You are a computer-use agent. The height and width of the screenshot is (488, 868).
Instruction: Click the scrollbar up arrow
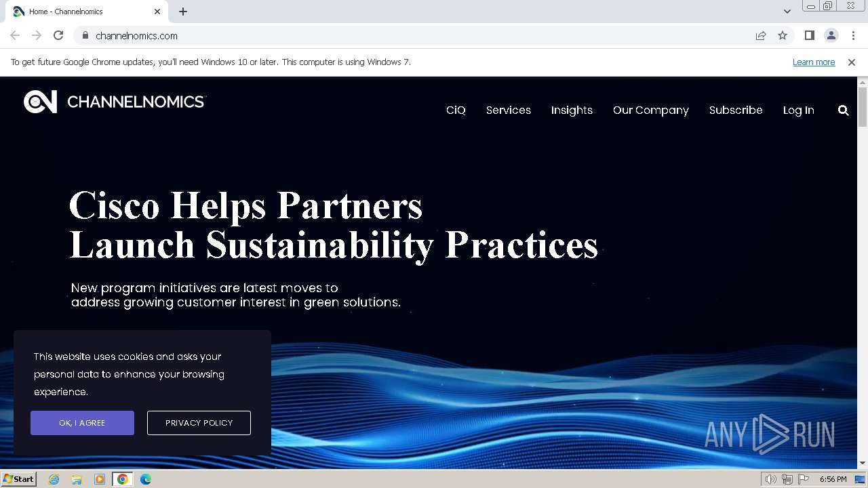pyautogui.click(x=863, y=82)
